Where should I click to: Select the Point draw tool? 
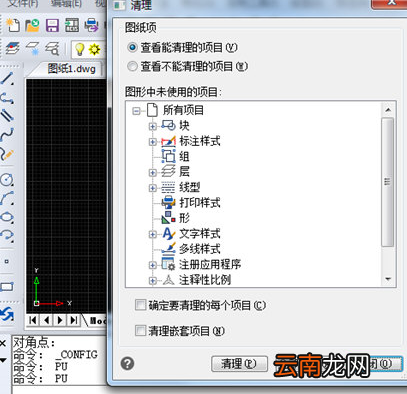(7, 261)
